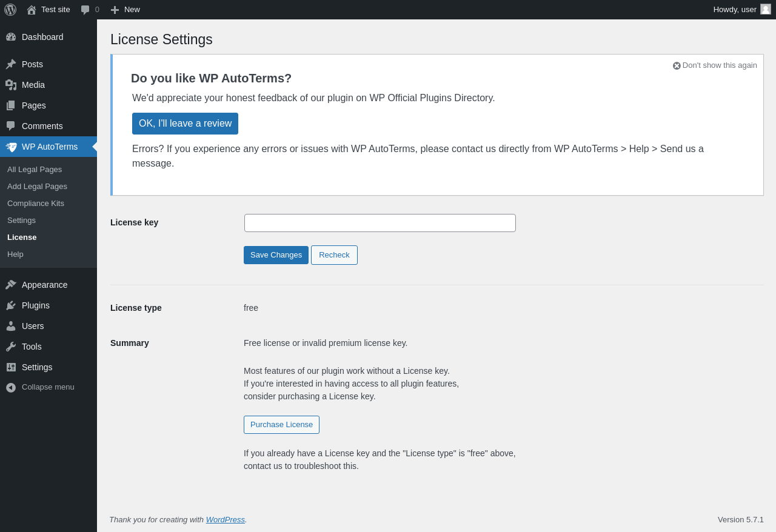Click the WordPress logo icon

click(10, 10)
